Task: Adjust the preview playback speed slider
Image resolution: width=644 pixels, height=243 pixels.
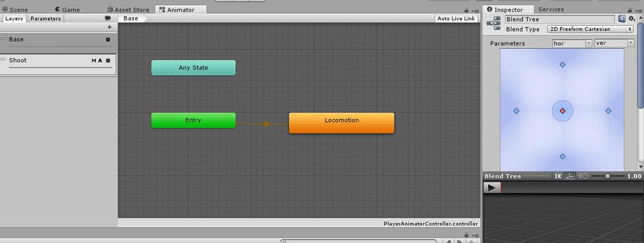Action: pos(608,176)
